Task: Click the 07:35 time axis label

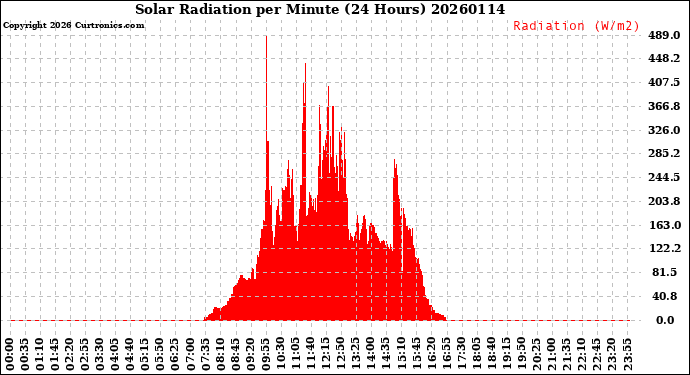Action: [x=205, y=354]
